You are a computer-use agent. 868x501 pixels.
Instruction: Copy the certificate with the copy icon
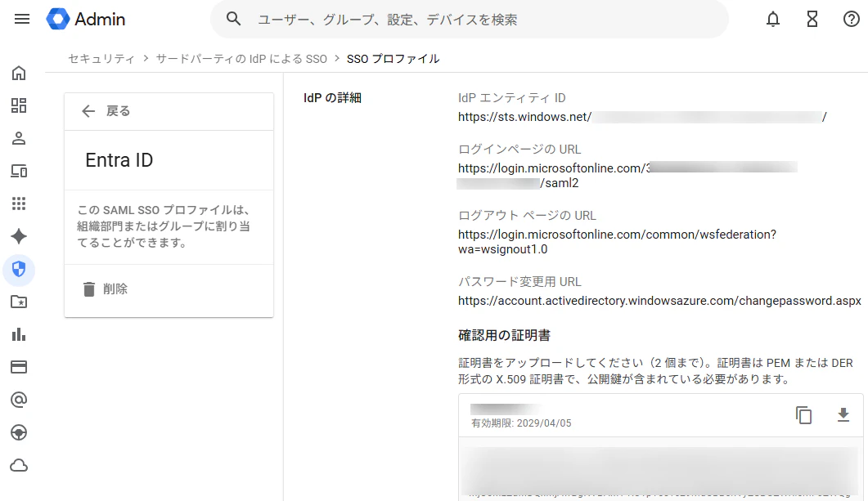[804, 414]
